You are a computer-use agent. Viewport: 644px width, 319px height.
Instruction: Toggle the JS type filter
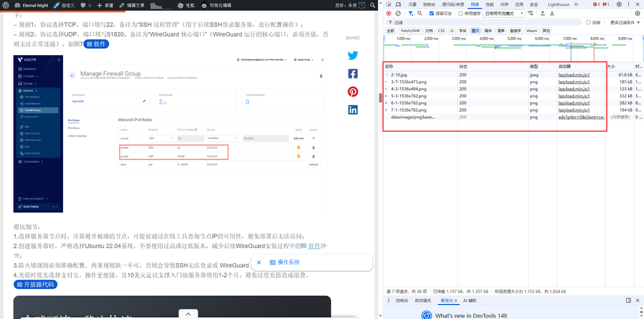point(452,31)
